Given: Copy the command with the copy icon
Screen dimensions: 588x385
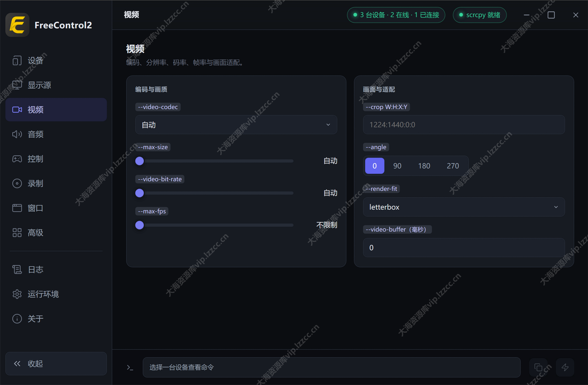Looking at the screenshot, I should pyautogui.click(x=538, y=367).
